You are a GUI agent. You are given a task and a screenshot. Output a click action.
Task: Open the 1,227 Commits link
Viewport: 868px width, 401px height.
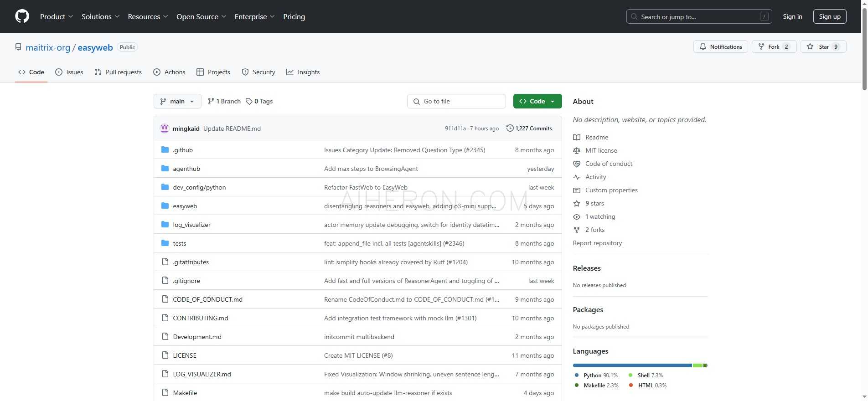pos(529,129)
